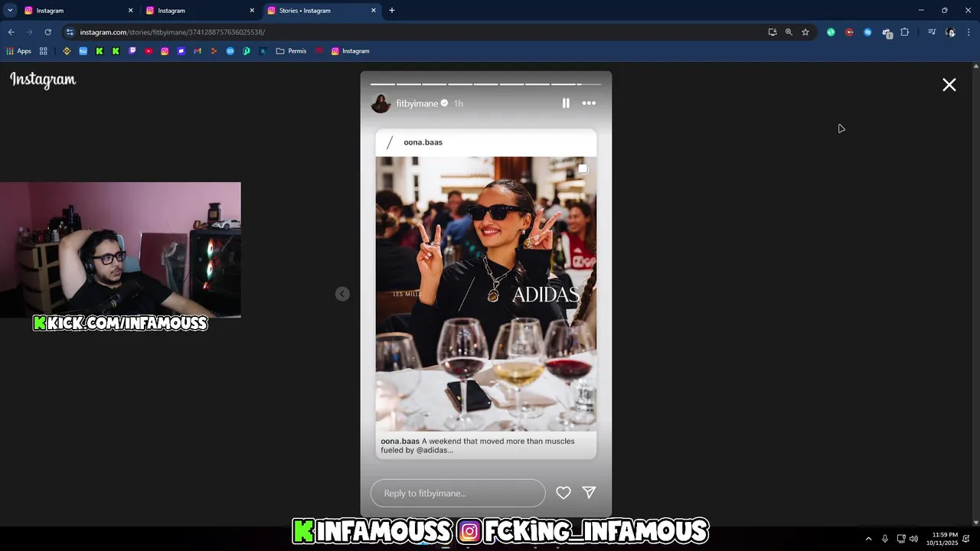The width and height of the screenshot is (980, 551).
Task: Open the Binance bookmark icon
Action: (x=67, y=51)
